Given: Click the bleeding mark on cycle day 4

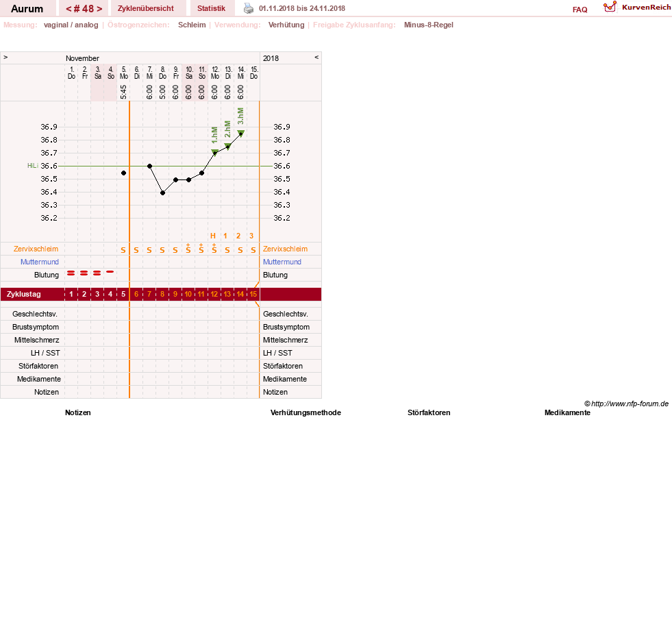Looking at the screenshot, I should [110, 272].
